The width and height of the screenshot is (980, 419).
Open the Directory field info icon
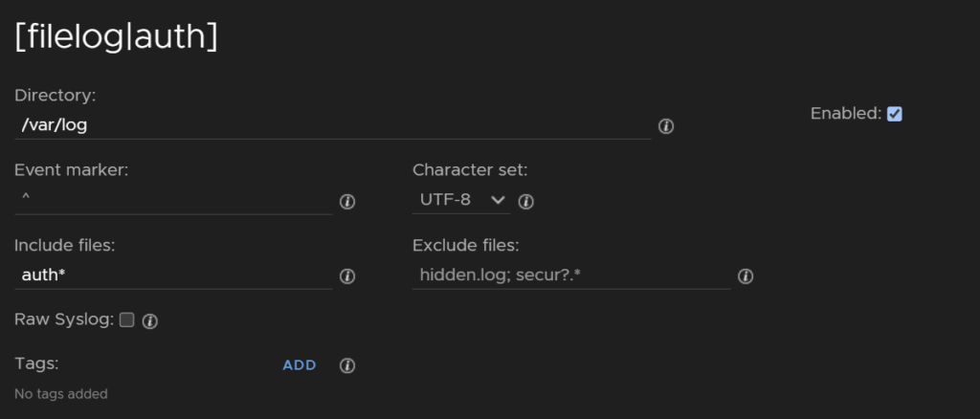[x=666, y=126]
